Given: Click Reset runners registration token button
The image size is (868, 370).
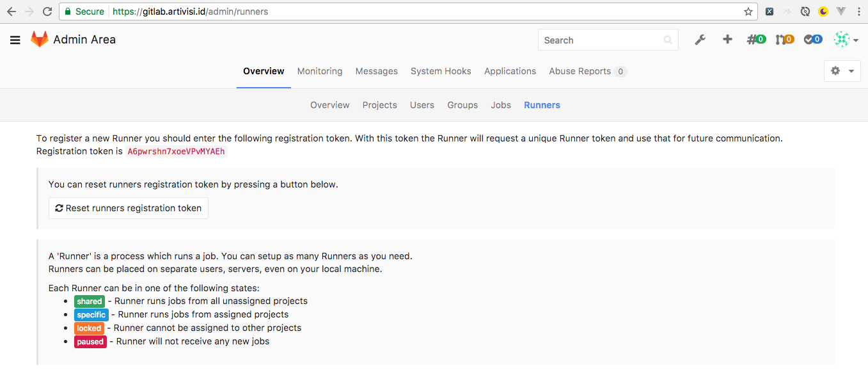Looking at the screenshot, I should (129, 208).
